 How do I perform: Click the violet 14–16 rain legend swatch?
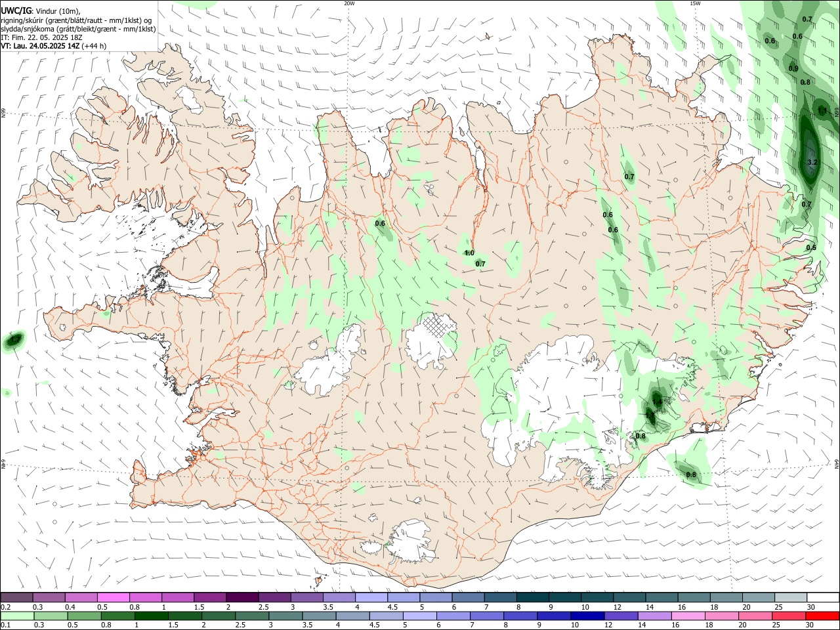click(x=654, y=616)
